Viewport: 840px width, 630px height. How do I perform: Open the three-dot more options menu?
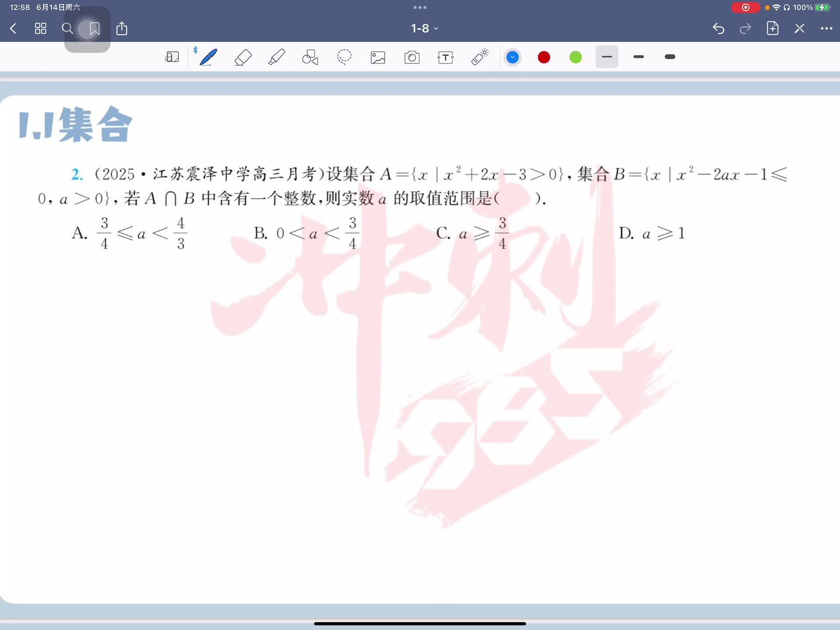pyautogui.click(x=826, y=28)
